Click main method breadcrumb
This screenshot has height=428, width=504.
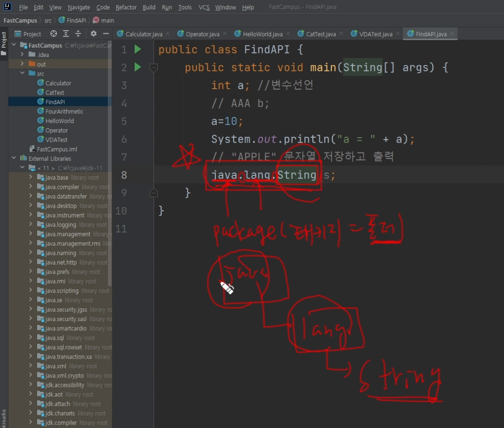point(103,20)
